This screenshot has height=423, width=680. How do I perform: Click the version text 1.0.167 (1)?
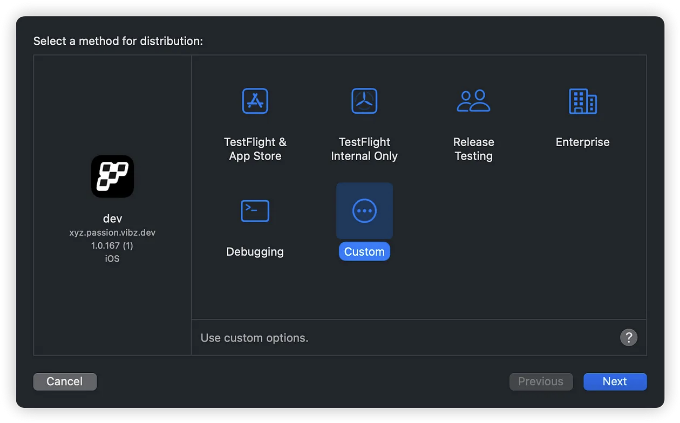click(x=112, y=246)
